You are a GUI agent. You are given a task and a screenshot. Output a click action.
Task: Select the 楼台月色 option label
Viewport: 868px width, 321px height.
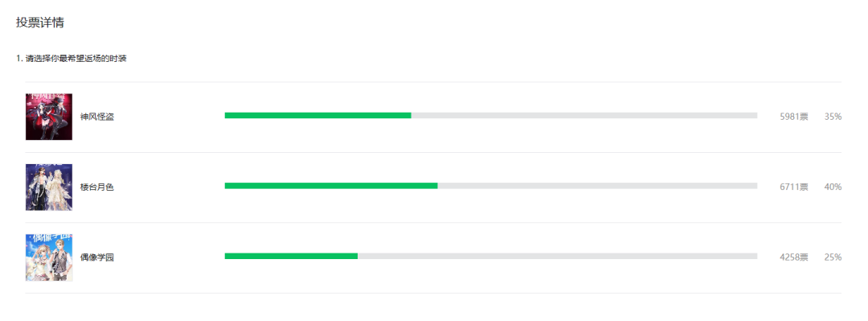(97, 187)
